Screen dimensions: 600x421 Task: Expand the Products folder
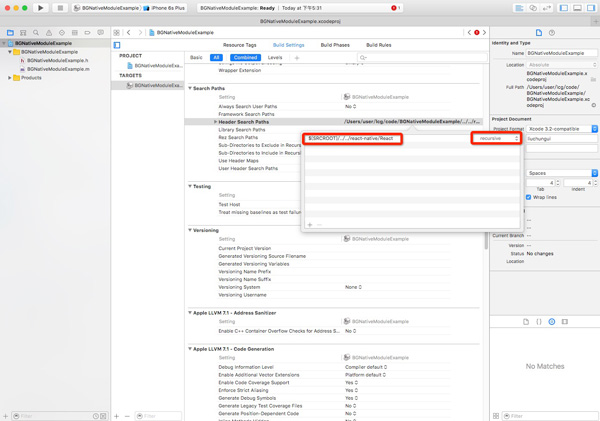click(10, 77)
